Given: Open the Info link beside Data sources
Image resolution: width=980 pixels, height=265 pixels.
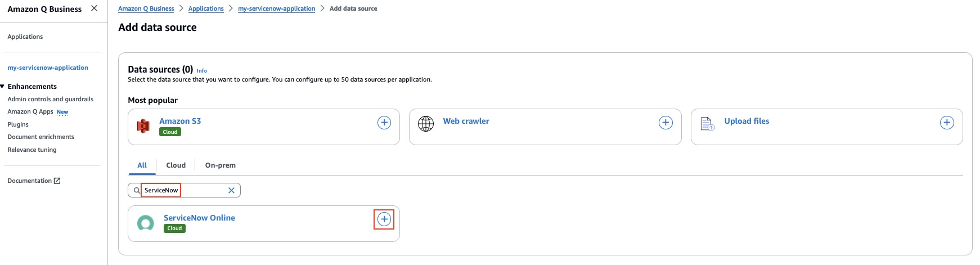Looking at the screenshot, I should click(x=202, y=71).
